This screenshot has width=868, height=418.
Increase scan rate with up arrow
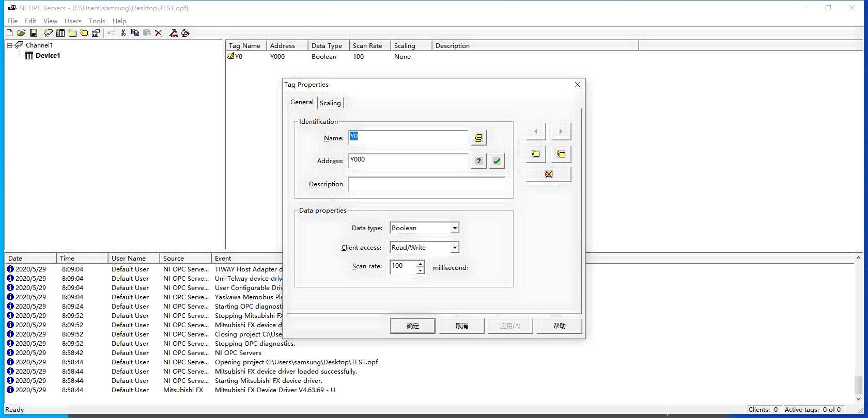coord(421,264)
